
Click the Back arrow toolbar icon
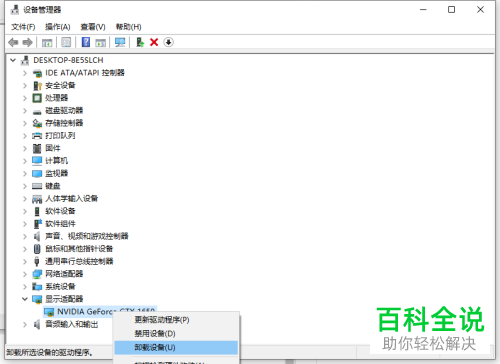[13, 42]
